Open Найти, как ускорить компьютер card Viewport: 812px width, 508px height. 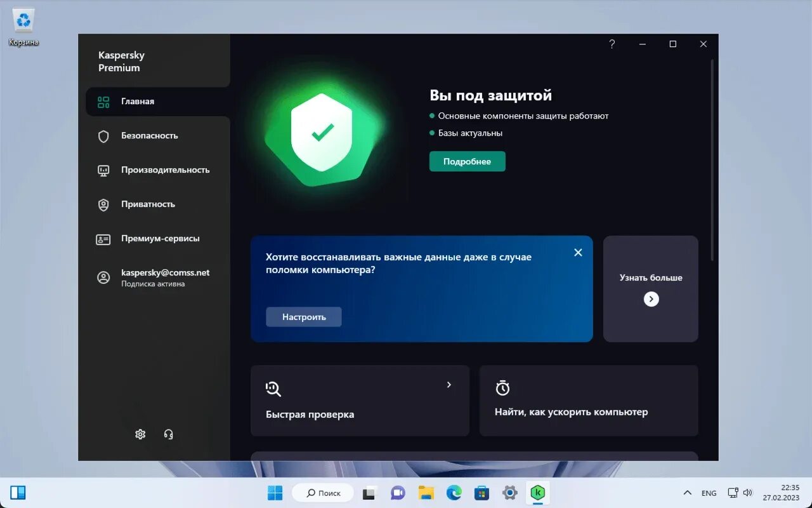coord(589,401)
